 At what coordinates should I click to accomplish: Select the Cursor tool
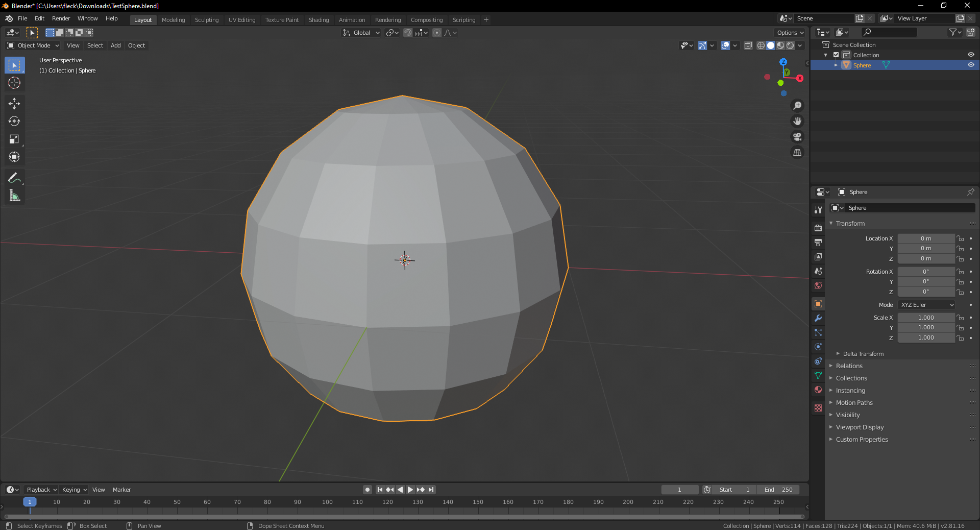point(14,83)
